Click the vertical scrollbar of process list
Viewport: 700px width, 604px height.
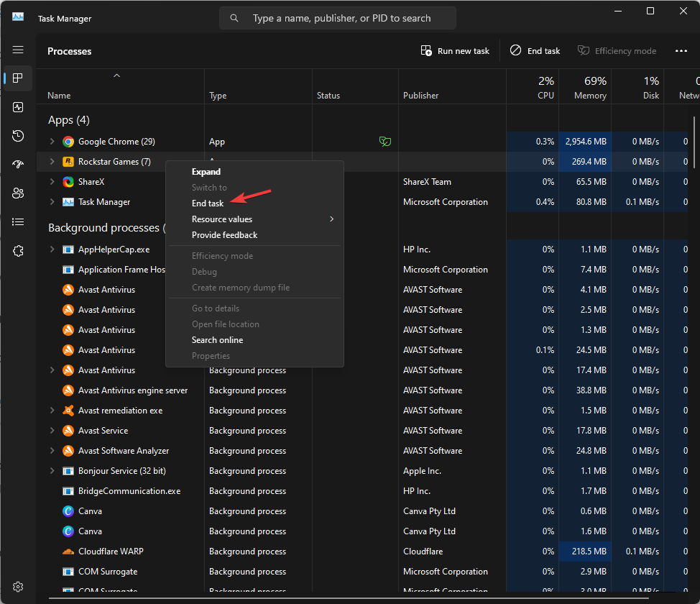[694, 142]
